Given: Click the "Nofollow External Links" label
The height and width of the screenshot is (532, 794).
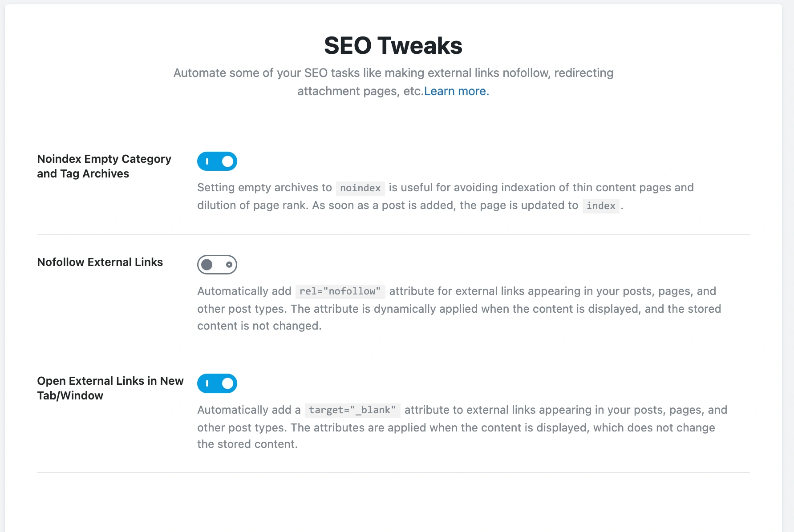Looking at the screenshot, I should pyautogui.click(x=100, y=262).
